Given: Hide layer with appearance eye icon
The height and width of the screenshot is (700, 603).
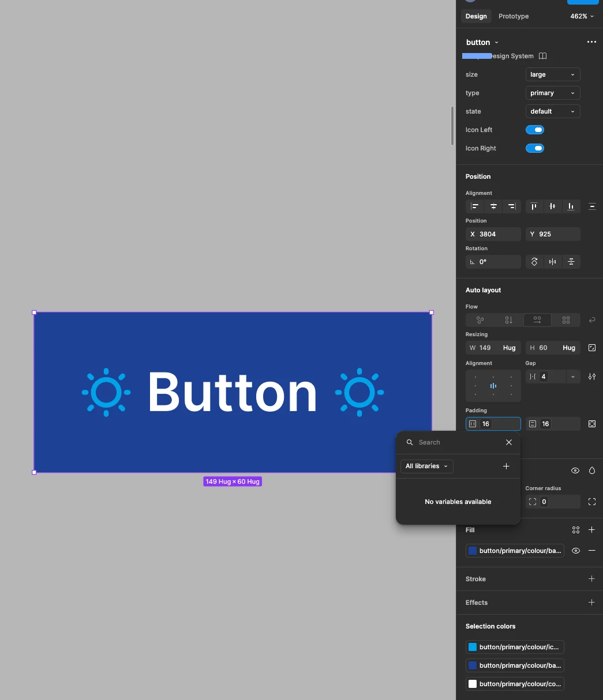Looking at the screenshot, I should click(x=575, y=471).
